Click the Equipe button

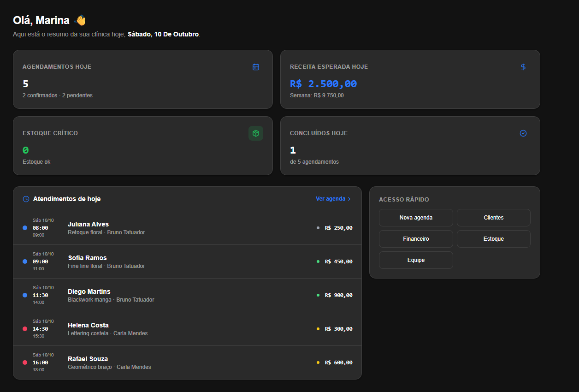pos(416,260)
